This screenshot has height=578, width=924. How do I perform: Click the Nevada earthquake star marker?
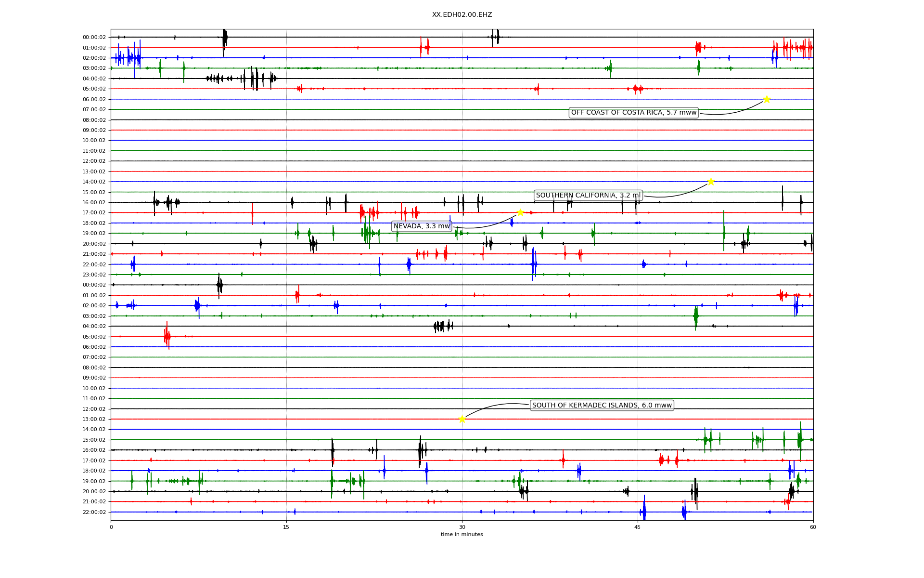[520, 212]
